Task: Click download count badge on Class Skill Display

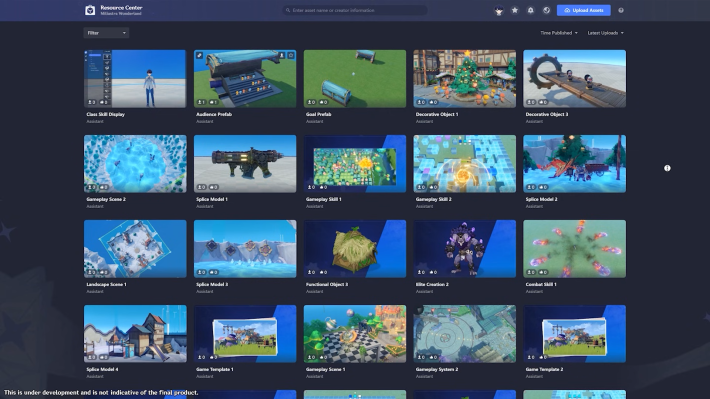Action: tap(91, 102)
